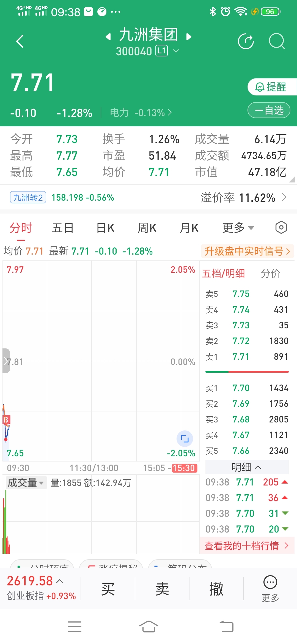Tap the share/refresh circular arrow icon

[246, 41]
